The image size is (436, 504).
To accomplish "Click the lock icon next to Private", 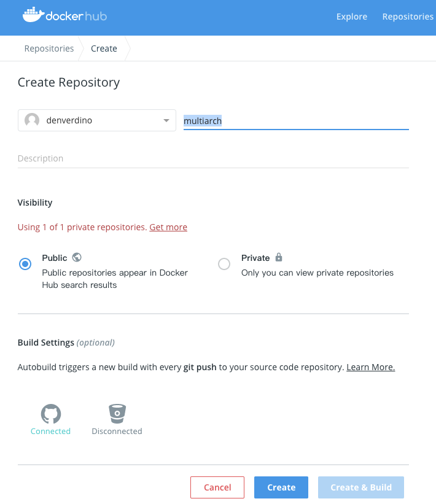I will click(x=279, y=257).
